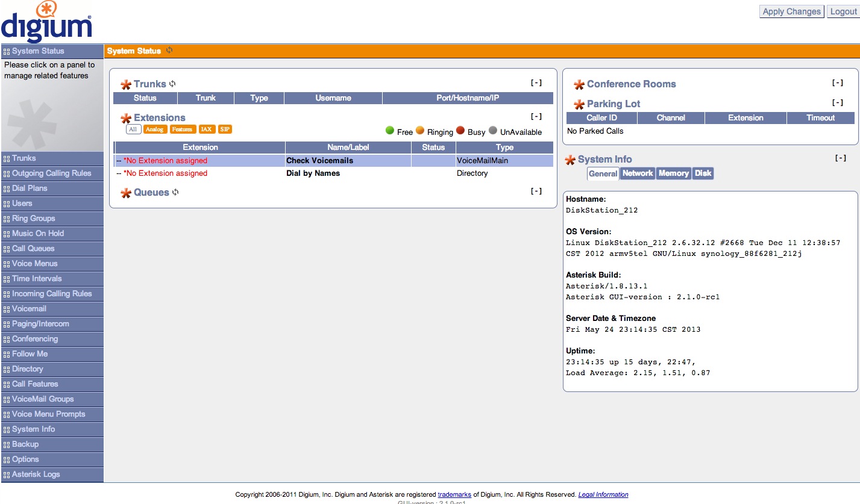The image size is (860, 504).
Task: Click the Queues panel asterisk icon
Action: (126, 193)
